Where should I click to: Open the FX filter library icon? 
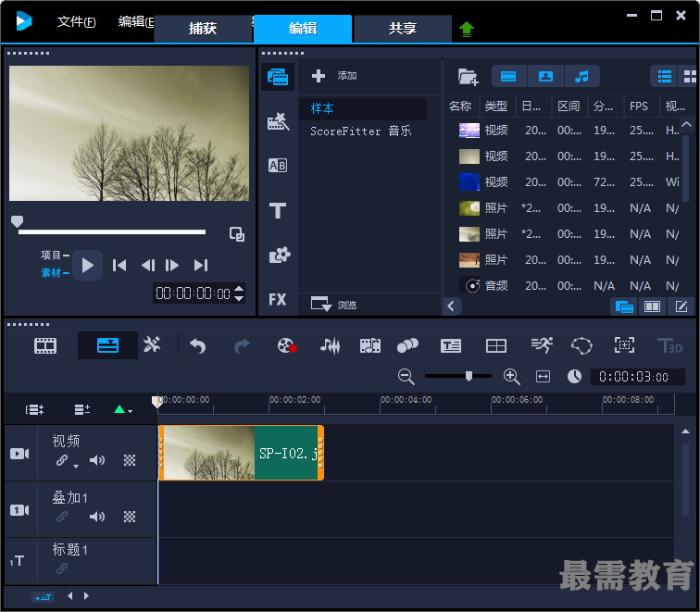tap(278, 300)
